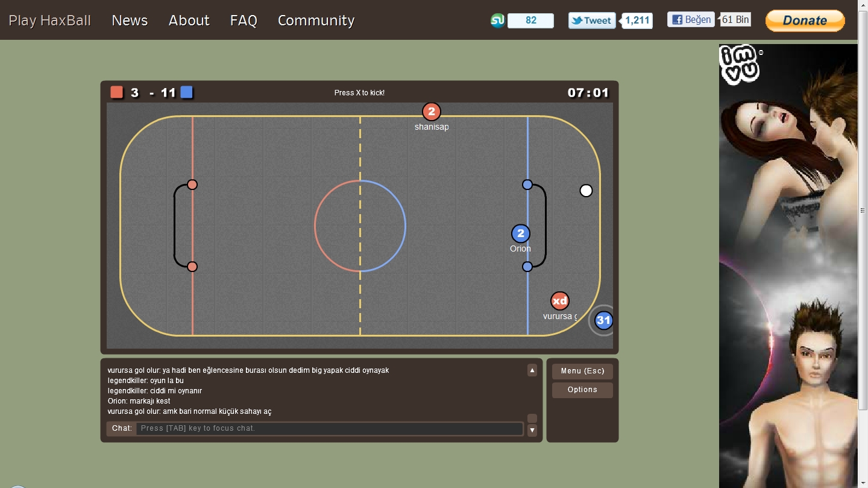Viewport: 868px width, 488px height.
Task: Open the Menu (Esc) button
Action: pyautogui.click(x=582, y=371)
